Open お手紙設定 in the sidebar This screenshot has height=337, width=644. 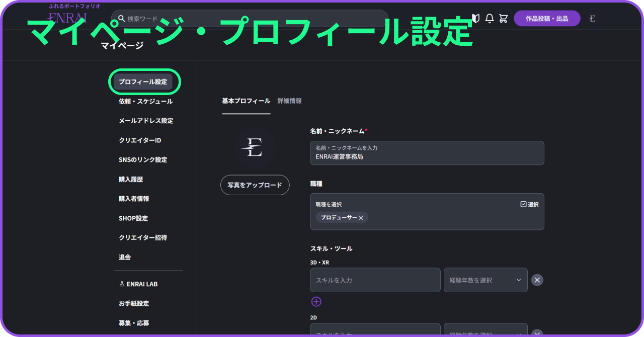134,304
